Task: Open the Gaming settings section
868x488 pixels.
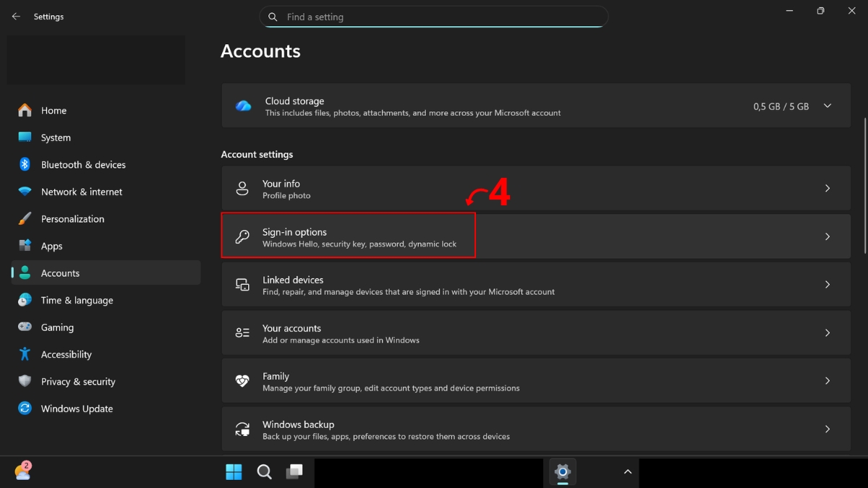Action: tap(59, 327)
